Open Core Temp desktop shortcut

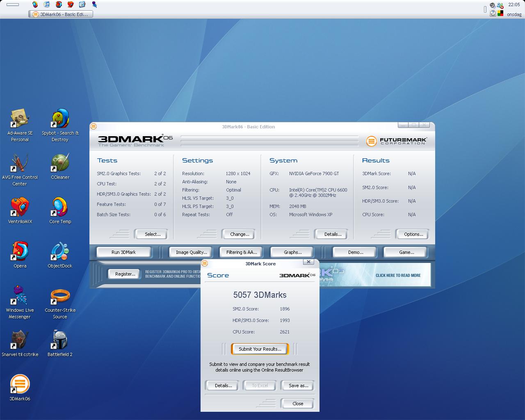click(x=60, y=211)
